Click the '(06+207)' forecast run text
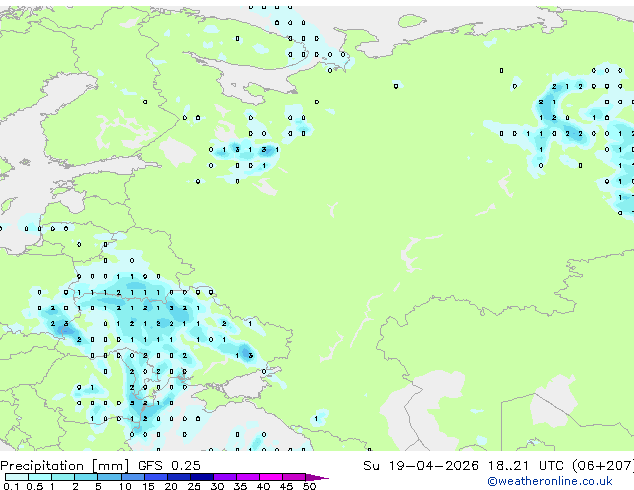 [x=603, y=466]
